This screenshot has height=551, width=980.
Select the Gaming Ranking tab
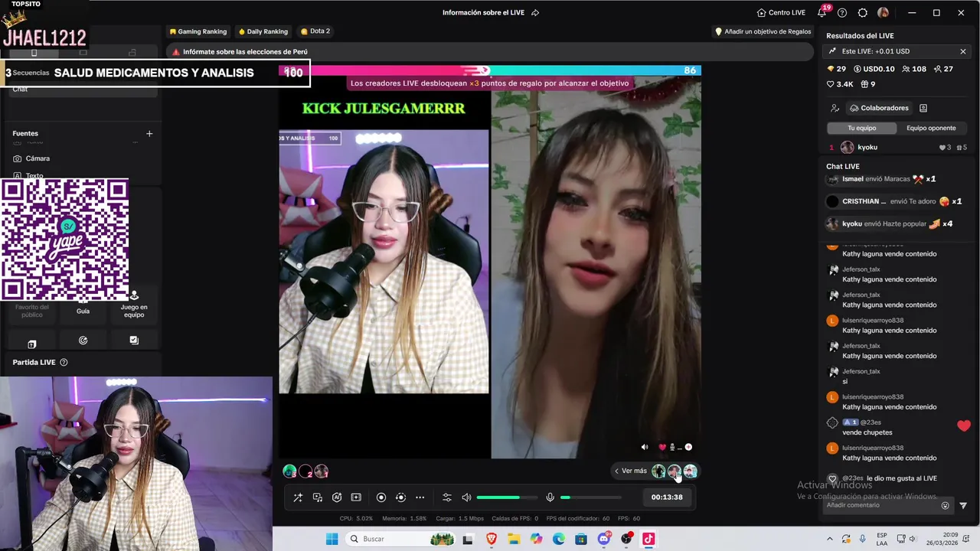pos(198,31)
